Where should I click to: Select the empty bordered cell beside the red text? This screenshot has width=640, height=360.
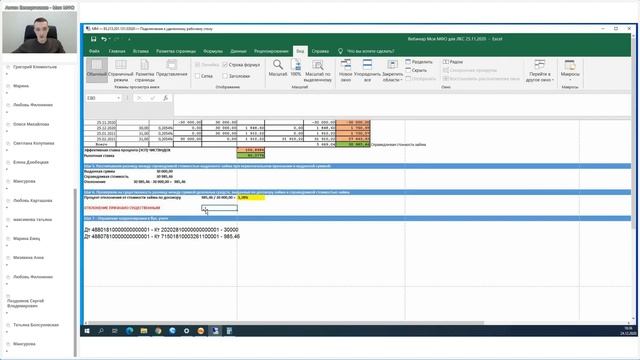pyautogui.click(x=219, y=208)
